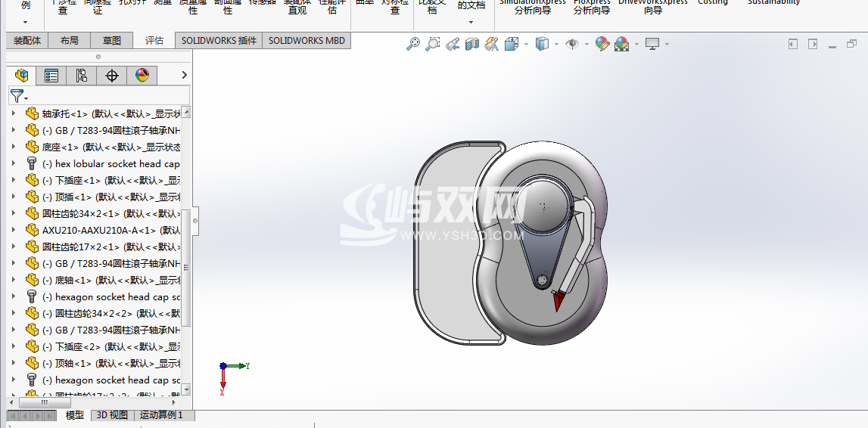Switch to the 模型 bottom tab
This screenshot has width=868, height=428.
pyautogui.click(x=75, y=415)
